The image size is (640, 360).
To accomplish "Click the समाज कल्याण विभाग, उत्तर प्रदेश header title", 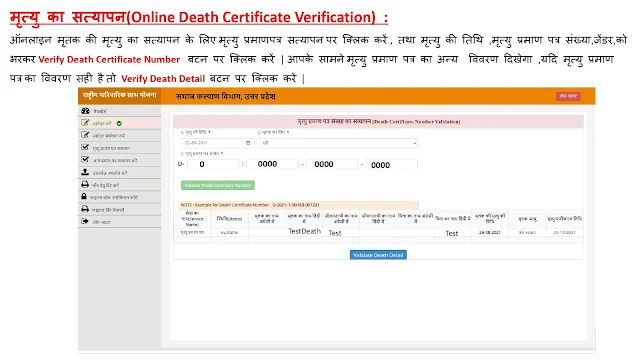I will 225,96.
